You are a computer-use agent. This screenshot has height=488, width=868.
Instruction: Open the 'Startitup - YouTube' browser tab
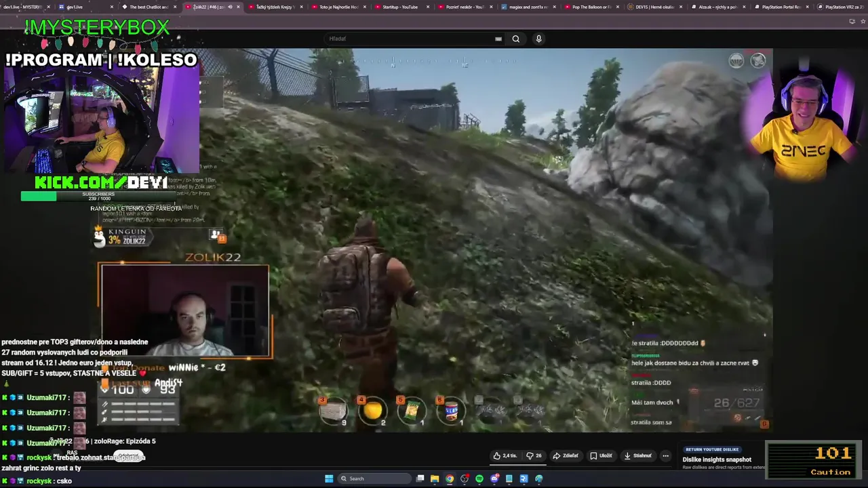coord(400,7)
